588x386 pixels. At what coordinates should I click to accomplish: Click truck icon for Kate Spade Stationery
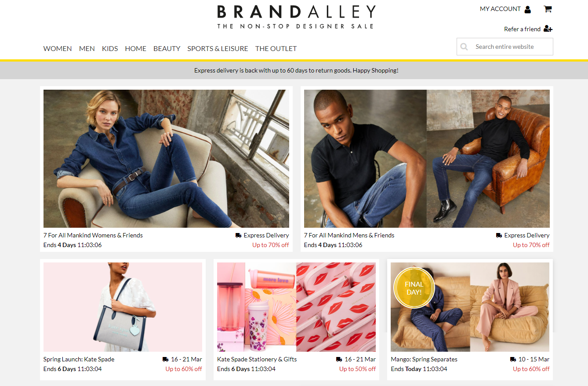point(339,359)
